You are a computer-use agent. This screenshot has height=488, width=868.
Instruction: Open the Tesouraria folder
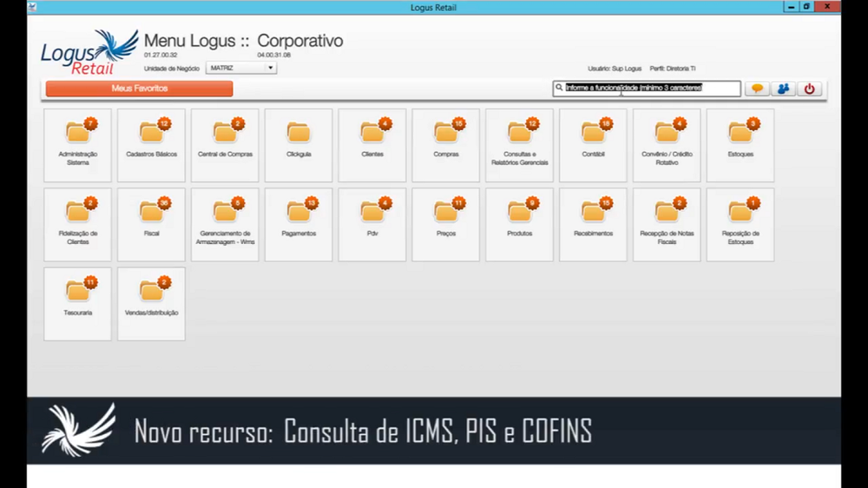pos(77,304)
